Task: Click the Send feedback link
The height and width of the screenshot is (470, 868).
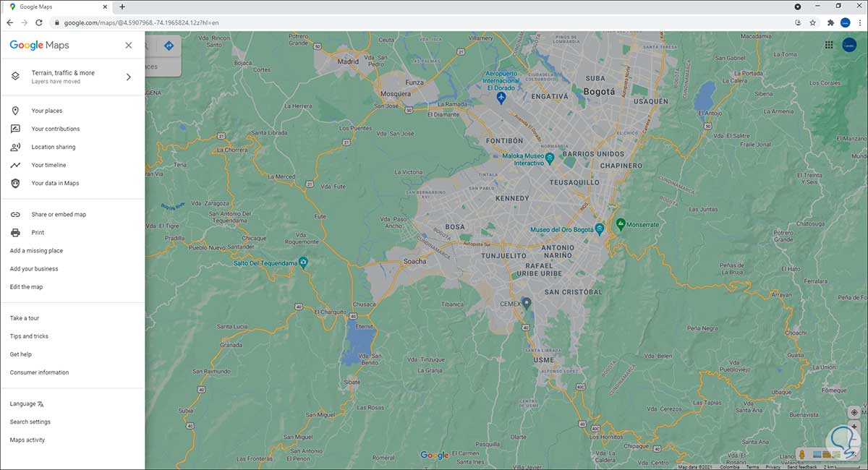Action: tap(802, 467)
